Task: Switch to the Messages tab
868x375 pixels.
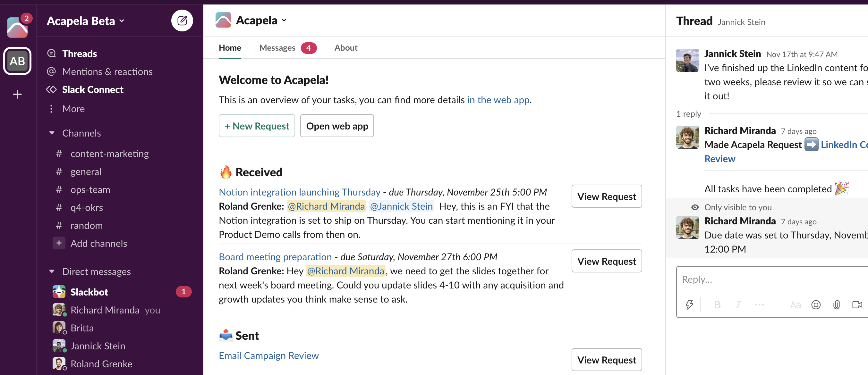Action: pyautogui.click(x=277, y=48)
